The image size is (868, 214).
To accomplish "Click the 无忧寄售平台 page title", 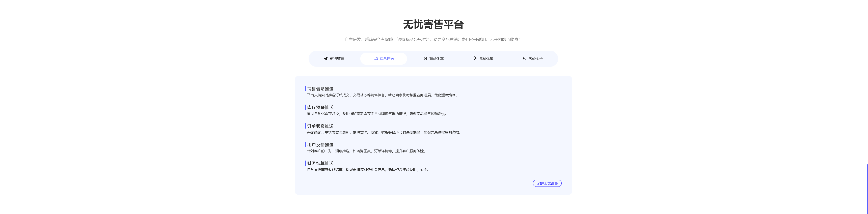I will [x=433, y=24].
